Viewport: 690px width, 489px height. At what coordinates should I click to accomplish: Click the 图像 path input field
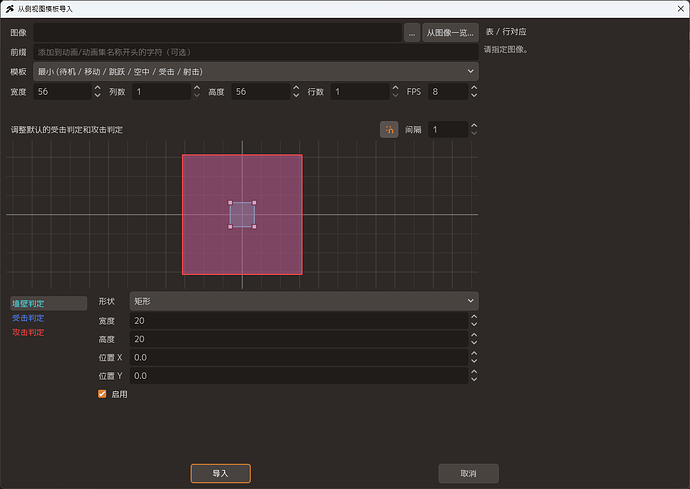pos(217,33)
